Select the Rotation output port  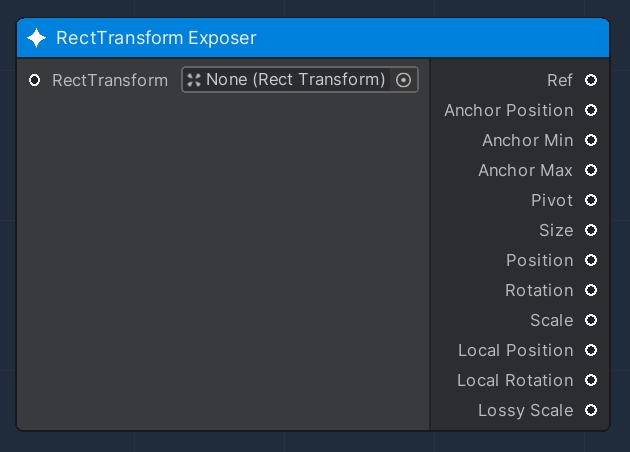coord(591,290)
